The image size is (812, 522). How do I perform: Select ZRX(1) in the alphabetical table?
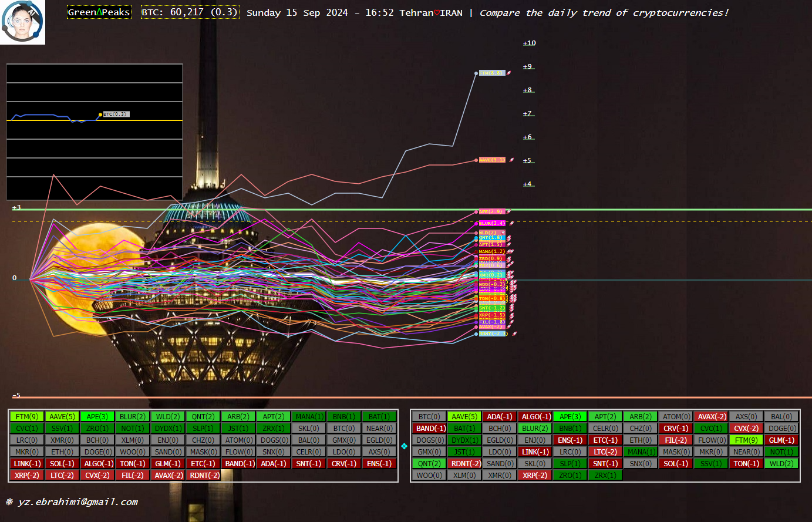(x=605, y=476)
